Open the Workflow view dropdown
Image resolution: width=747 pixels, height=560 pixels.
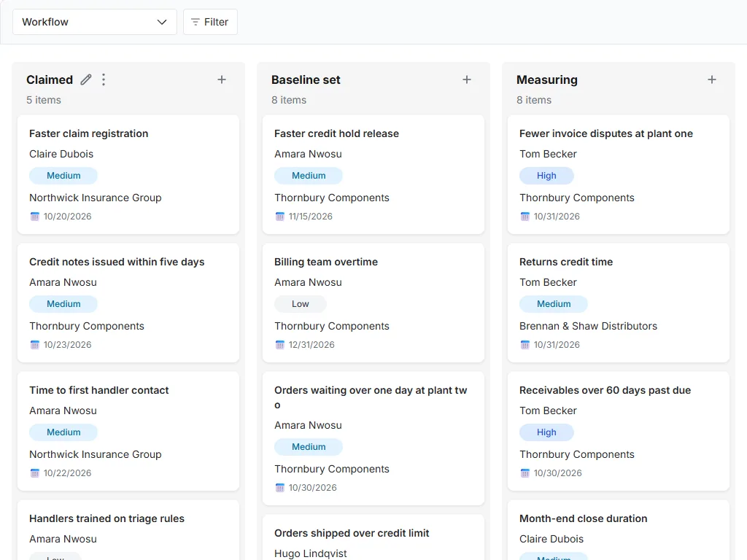click(x=94, y=22)
